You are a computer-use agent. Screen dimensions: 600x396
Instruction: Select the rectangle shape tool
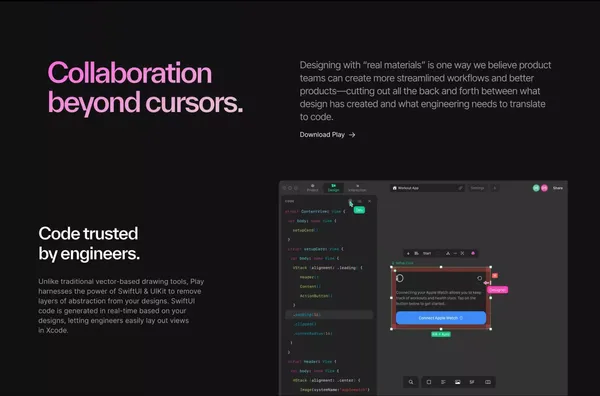(429, 382)
